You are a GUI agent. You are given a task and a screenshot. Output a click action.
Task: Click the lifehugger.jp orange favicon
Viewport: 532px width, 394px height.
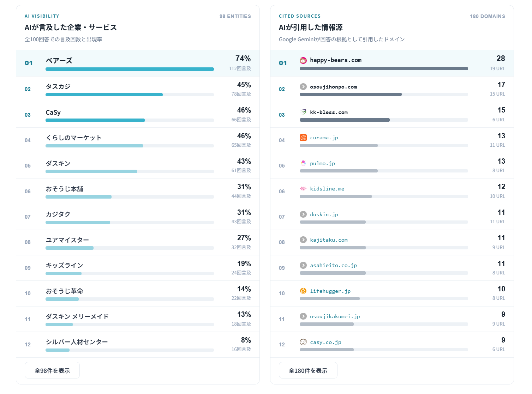tap(303, 291)
